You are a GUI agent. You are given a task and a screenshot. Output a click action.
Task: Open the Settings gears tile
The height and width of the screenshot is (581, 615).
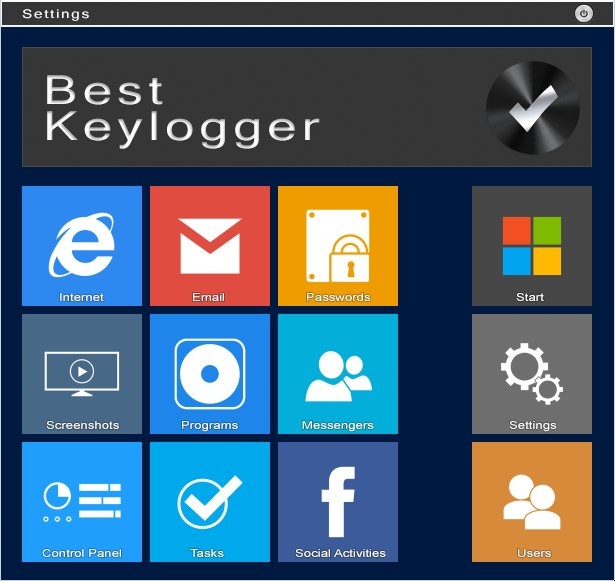[x=532, y=374]
